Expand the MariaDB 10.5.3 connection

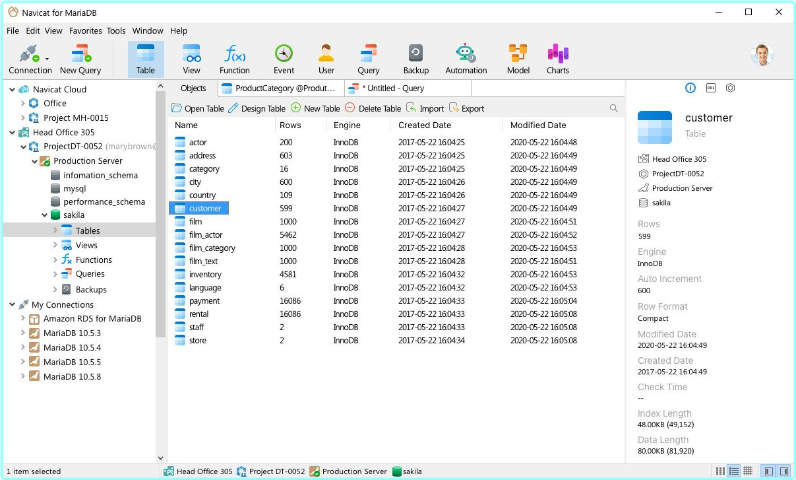pyautogui.click(x=23, y=333)
